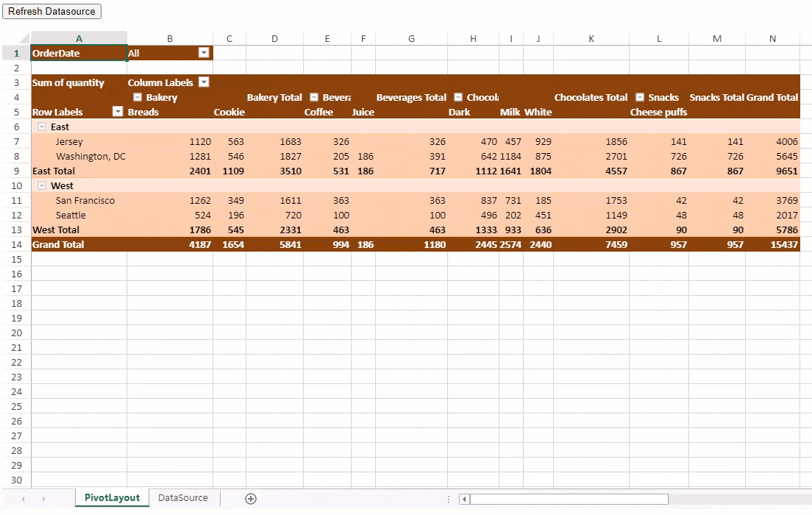This screenshot has width=812, height=515.
Task: Collapse the Chocolates column group
Action: point(457,97)
